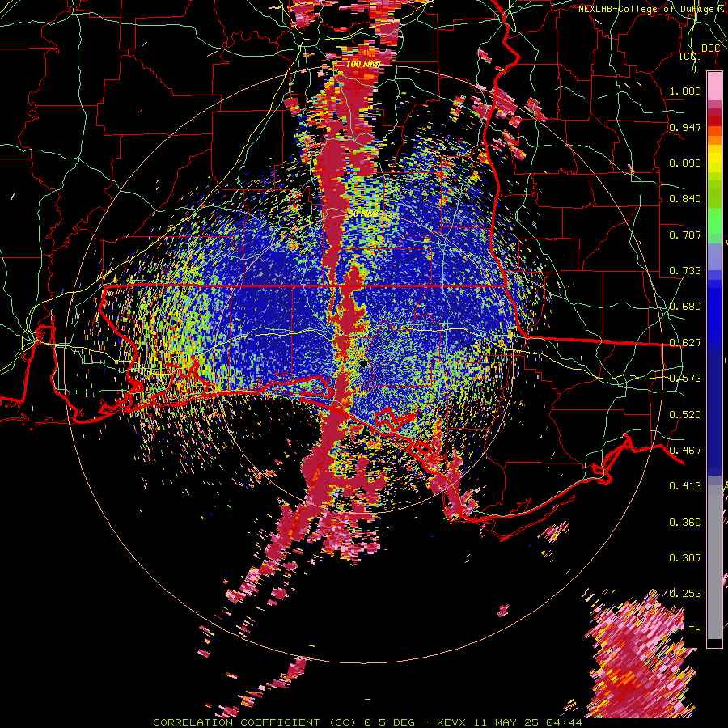Click the black radar site dot at center
The width and height of the screenshot is (728, 728).
pos(363,362)
